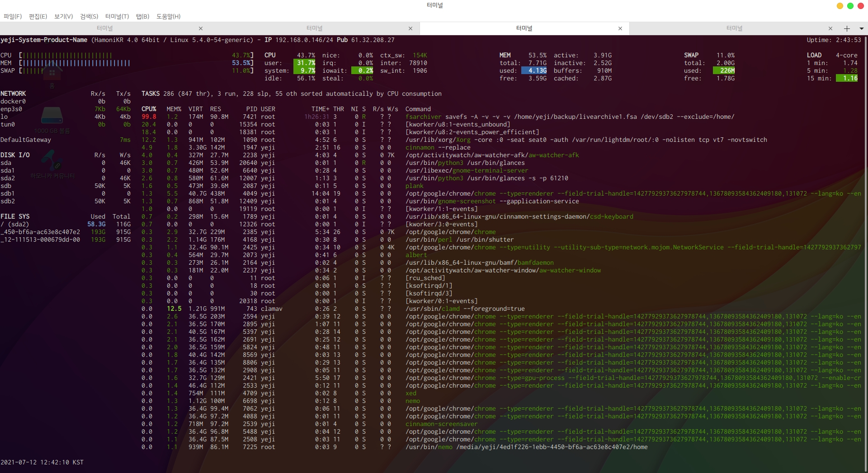The width and height of the screenshot is (868, 473).
Task: Open the 파일(F) menu
Action: pos(13,16)
